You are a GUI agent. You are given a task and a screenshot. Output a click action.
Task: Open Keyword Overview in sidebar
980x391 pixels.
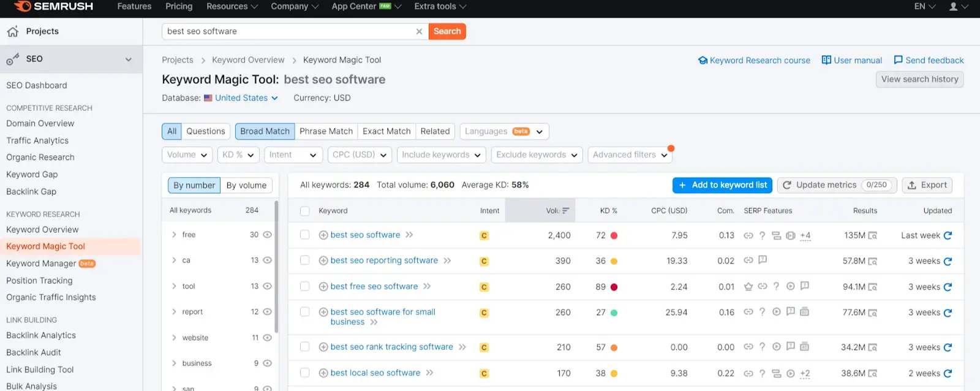(x=42, y=229)
